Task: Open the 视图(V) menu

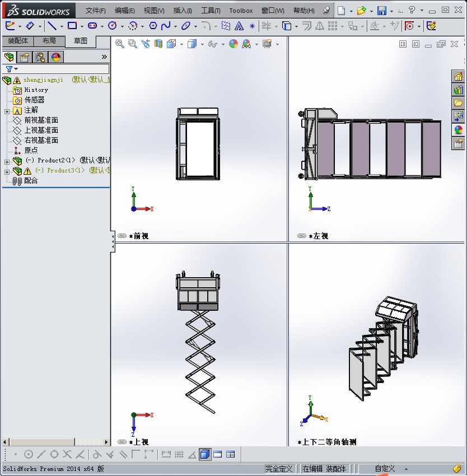Action: point(154,11)
